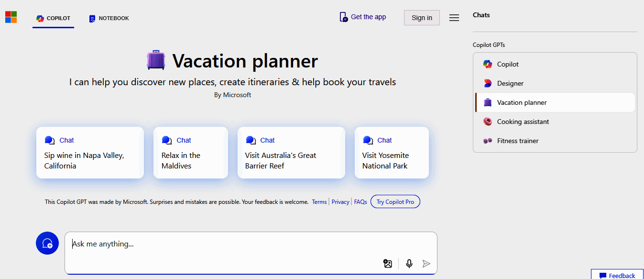The height and width of the screenshot is (279, 644).
Task: Click the Sign in button
Action: pyautogui.click(x=422, y=18)
